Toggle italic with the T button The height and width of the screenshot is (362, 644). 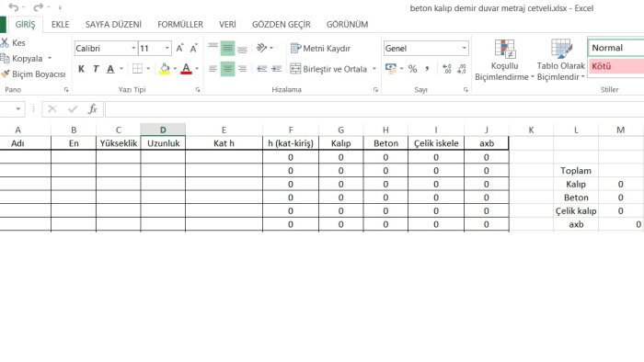click(x=96, y=69)
